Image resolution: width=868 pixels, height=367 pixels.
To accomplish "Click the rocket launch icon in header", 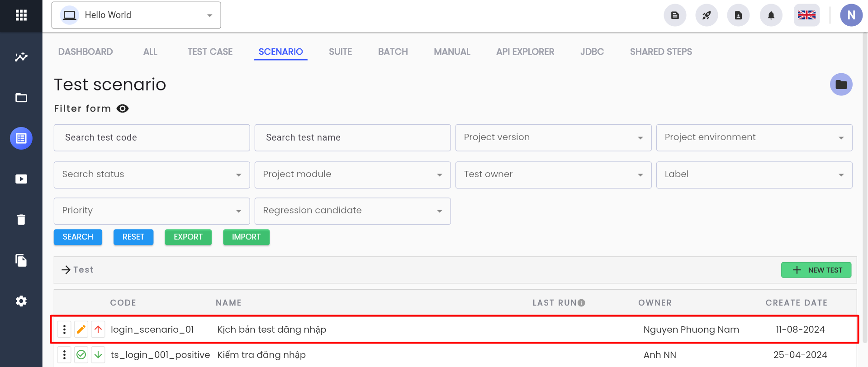I will coord(707,15).
